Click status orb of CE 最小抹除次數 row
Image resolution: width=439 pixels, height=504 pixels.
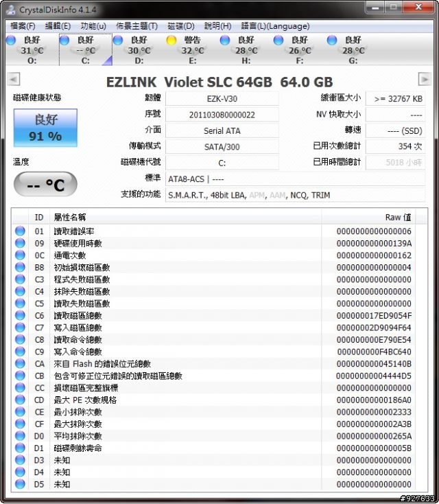point(20,412)
